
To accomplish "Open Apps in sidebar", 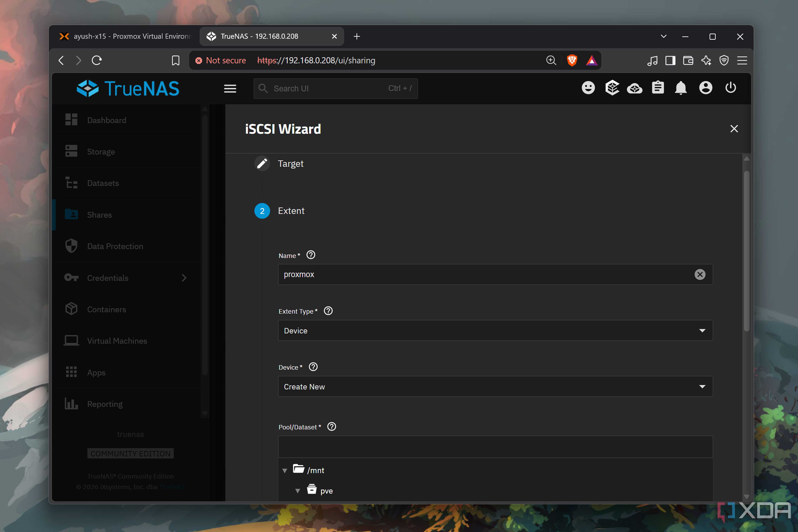I will click(x=126, y=373).
